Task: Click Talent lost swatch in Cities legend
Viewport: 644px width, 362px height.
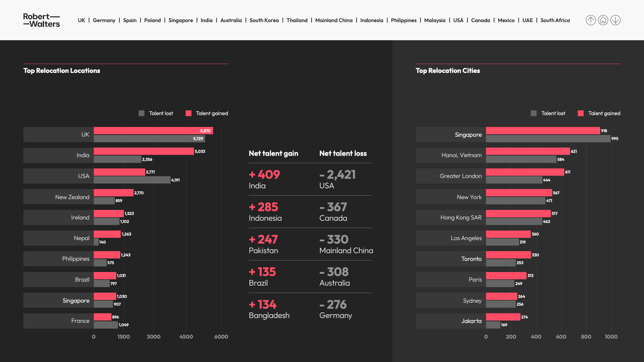Action: click(x=534, y=113)
